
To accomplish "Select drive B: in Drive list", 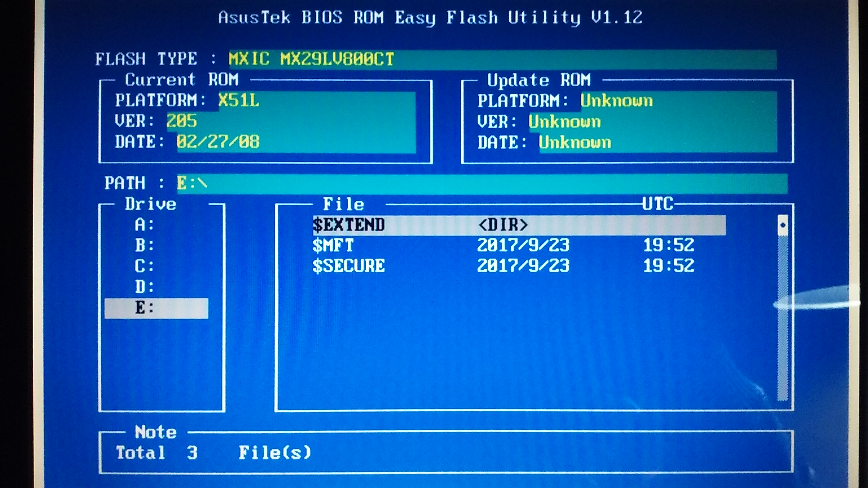I will pos(145,245).
